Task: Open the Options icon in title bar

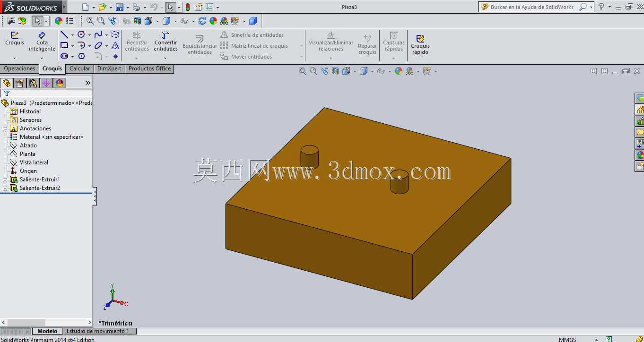Action: [x=209, y=7]
